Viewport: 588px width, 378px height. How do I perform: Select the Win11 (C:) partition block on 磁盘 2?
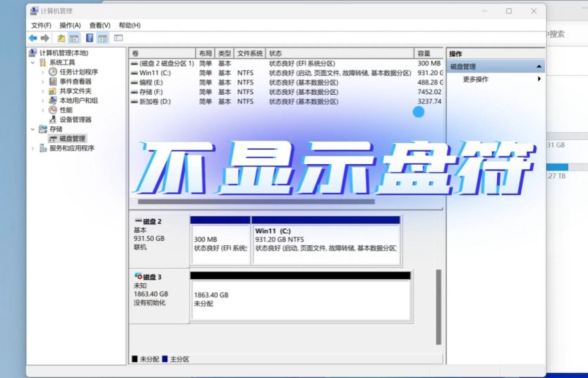326,241
